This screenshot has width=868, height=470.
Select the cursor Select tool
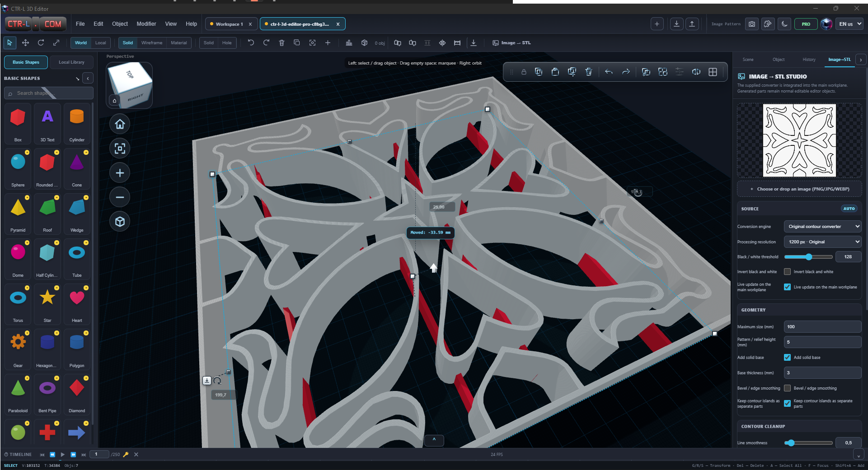pos(9,42)
